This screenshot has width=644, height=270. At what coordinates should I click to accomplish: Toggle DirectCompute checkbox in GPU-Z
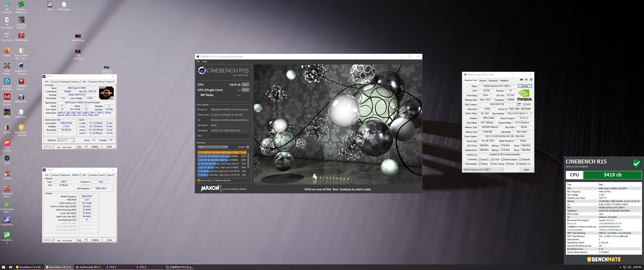pyautogui.click(x=502, y=160)
